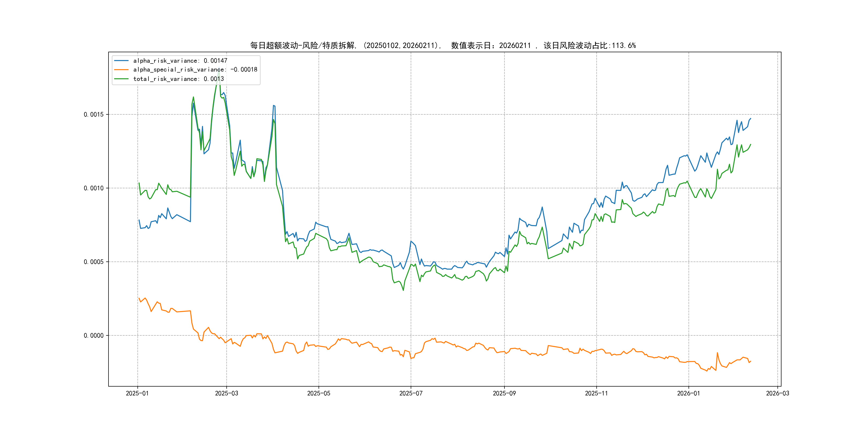Image resolution: width=868 pixels, height=434 pixels.
Task: Click the 2025-07 x-axis tick label
Action: (411, 394)
